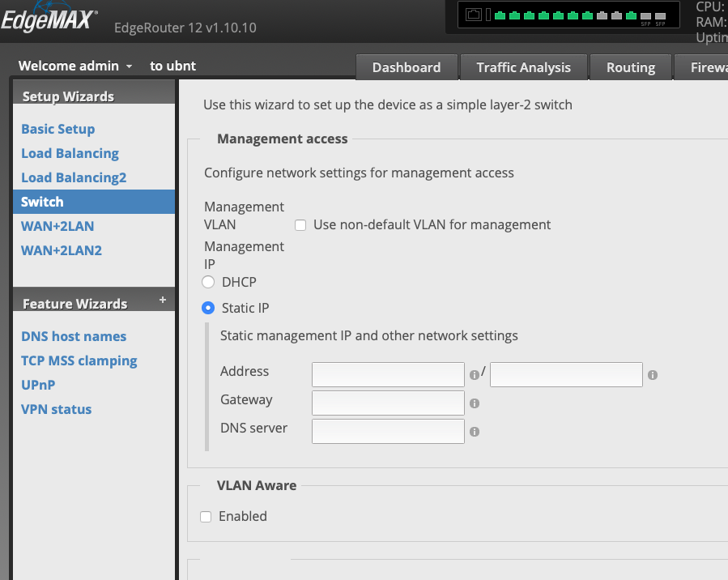Click the info icon beside the Address field
Screen dimensions: 728x580
[475, 374]
